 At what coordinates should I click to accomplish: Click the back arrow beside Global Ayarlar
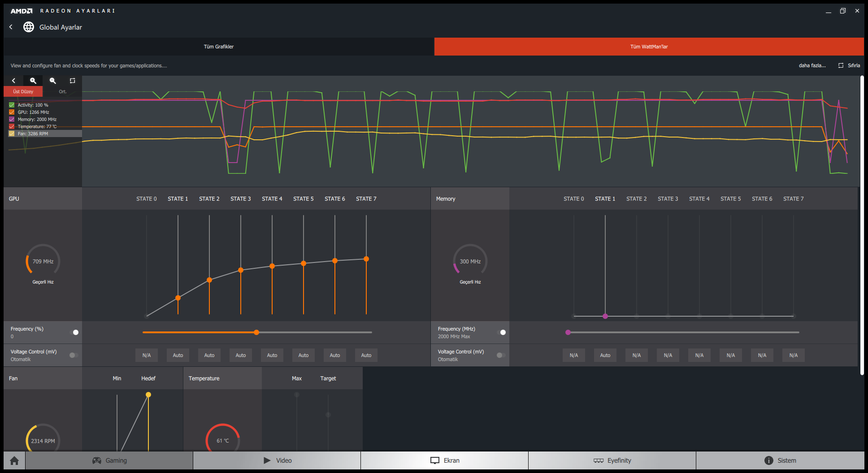[x=11, y=27]
